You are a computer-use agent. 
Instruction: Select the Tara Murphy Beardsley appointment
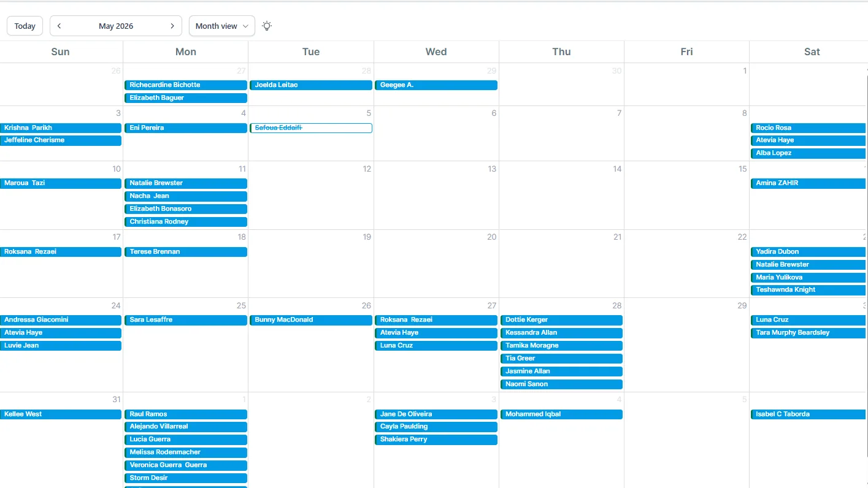pyautogui.click(x=808, y=333)
